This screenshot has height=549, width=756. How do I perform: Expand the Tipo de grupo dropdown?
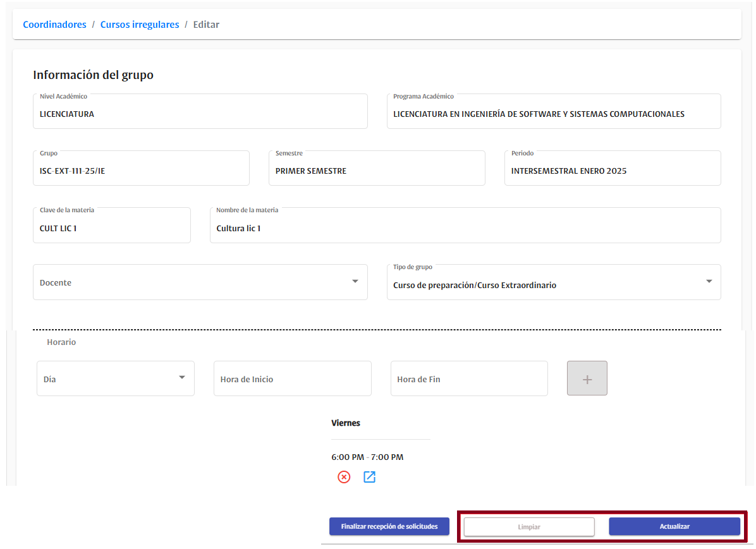[x=554, y=282]
